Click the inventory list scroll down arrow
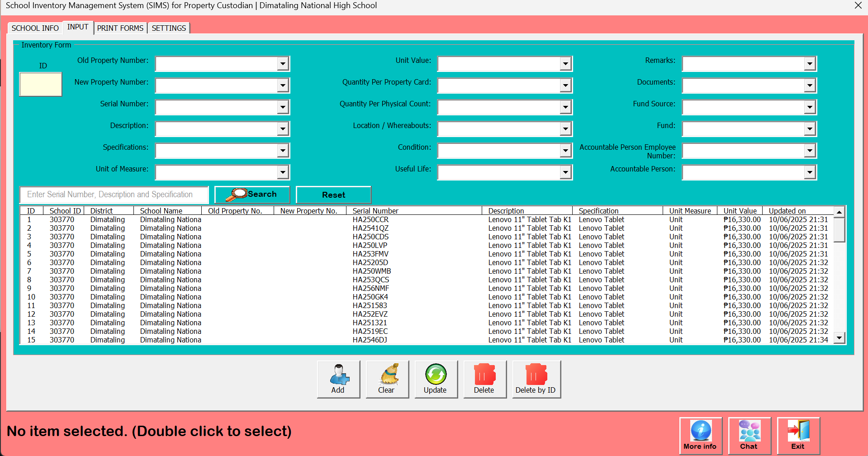The height and width of the screenshot is (456, 868). [840, 338]
